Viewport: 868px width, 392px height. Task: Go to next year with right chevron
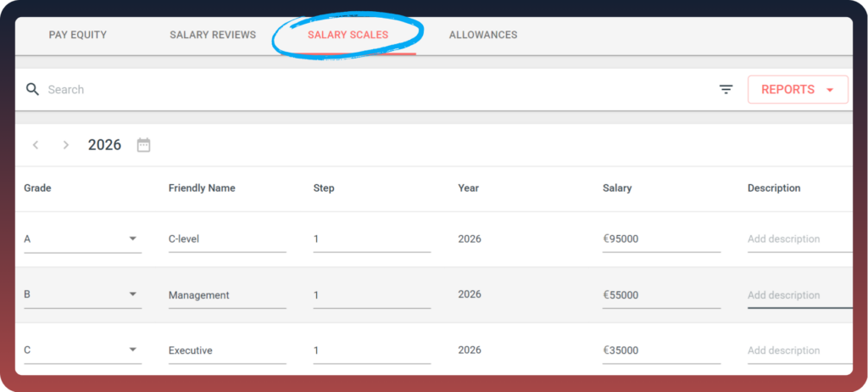66,145
